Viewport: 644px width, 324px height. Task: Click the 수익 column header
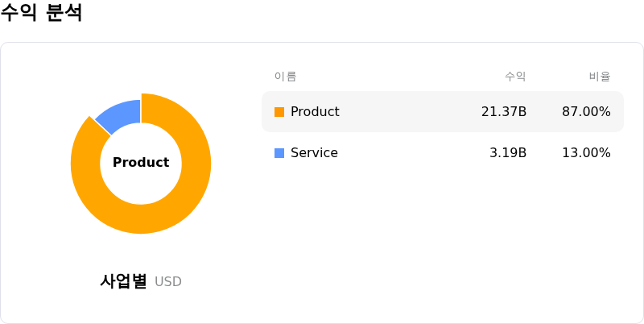(515, 77)
